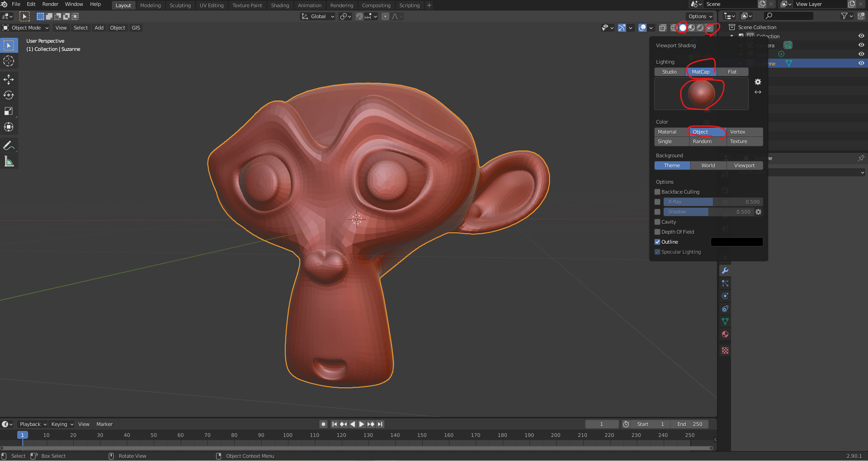Select the Move tool
Viewport: 868px width, 461px height.
(9, 80)
